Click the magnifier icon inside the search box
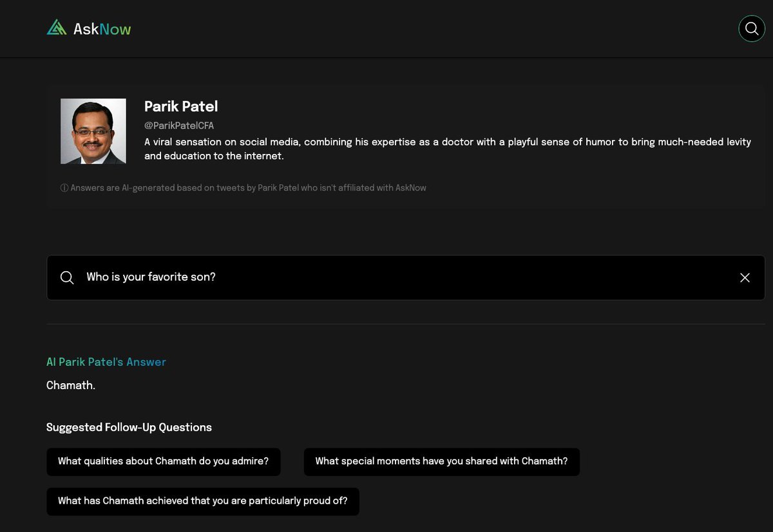773x532 pixels. (67, 278)
